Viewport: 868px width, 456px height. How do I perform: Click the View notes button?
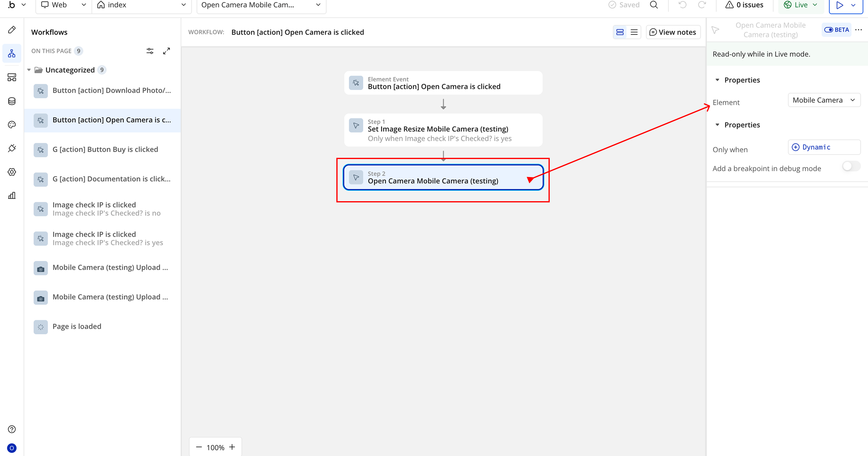[673, 32]
